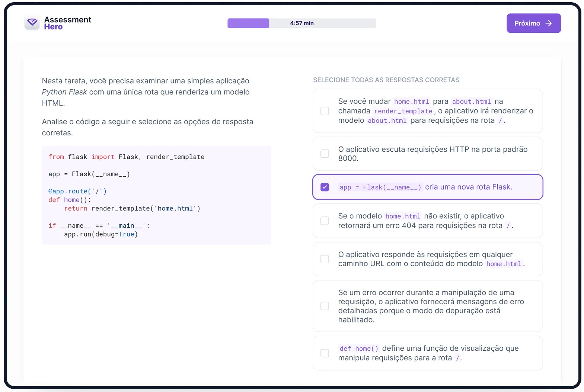Check the about.html render_template option
This screenshot has width=584, height=392.
click(x=325, y=111)
